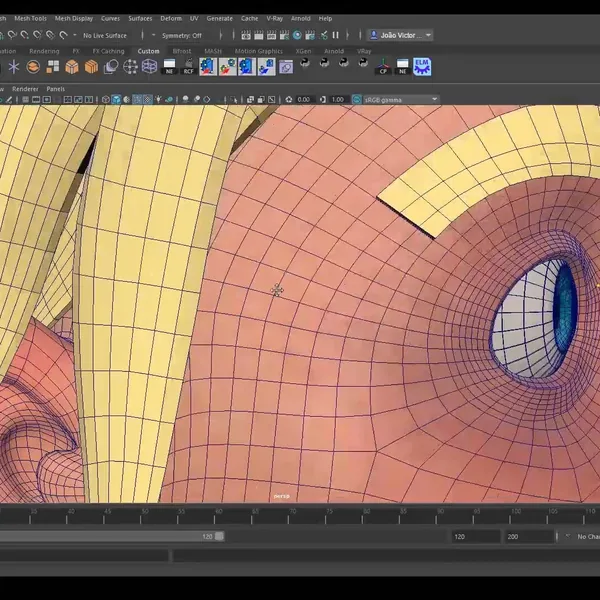This screenshot has height=600, width=600.
Task: Open the Mesh Display menu
Action: tap(74, 18)
